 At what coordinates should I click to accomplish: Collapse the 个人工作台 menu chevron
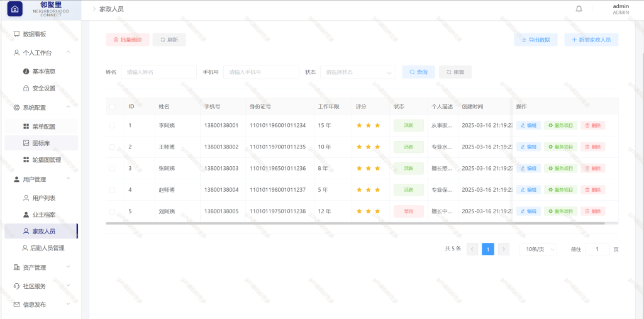[x=68, y=52]
